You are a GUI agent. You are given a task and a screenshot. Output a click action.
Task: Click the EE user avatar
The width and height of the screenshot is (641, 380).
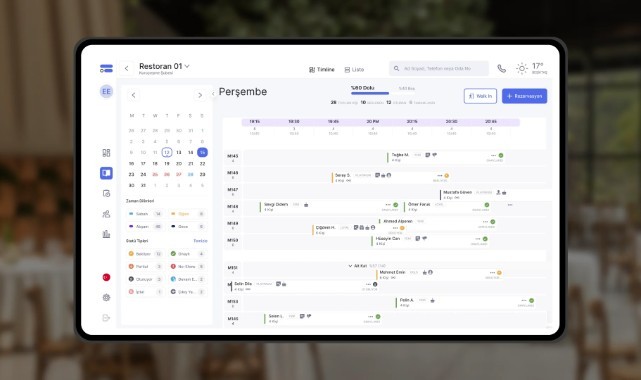click(106, 92)
